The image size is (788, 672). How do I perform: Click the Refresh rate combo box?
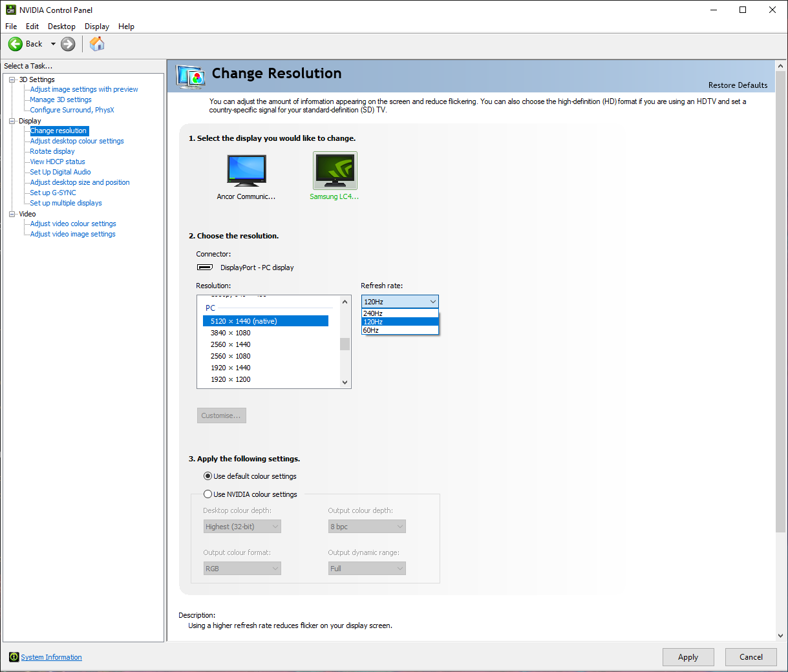point(400,302)
